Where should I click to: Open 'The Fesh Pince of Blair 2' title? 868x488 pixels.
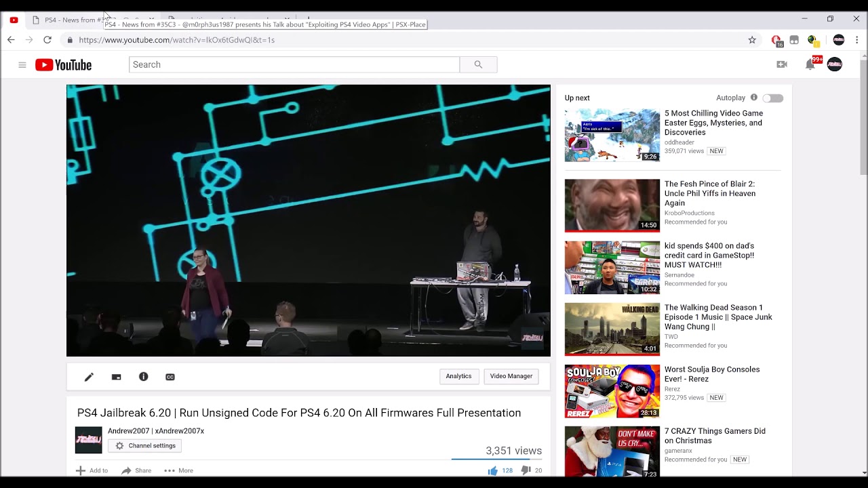coord(710,193)
